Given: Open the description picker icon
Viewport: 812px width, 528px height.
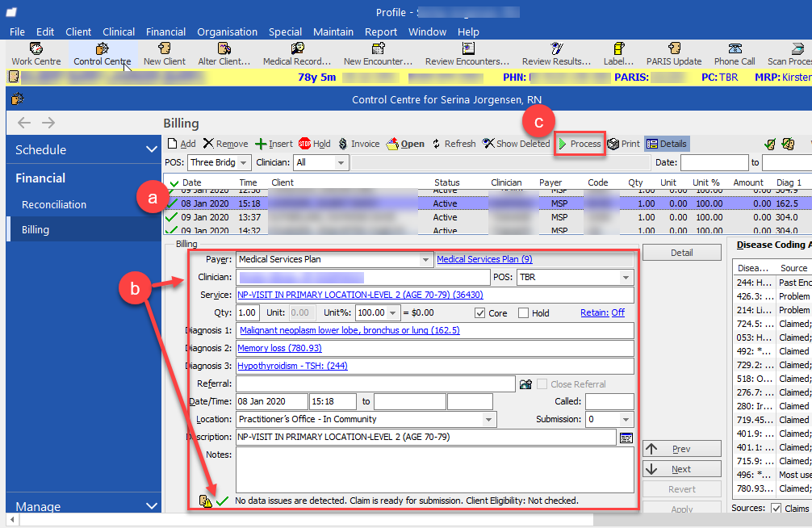Looking at the screenshot, I should (626, 438).
